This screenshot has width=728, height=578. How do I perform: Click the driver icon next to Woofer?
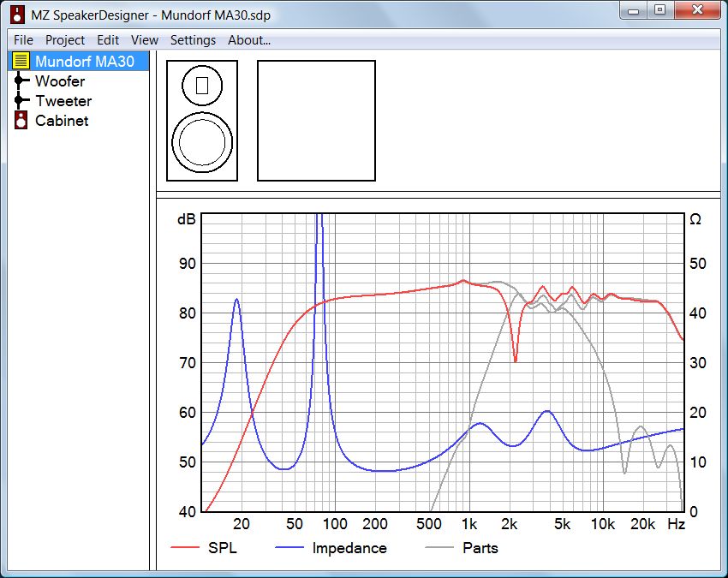coord(21,80)
